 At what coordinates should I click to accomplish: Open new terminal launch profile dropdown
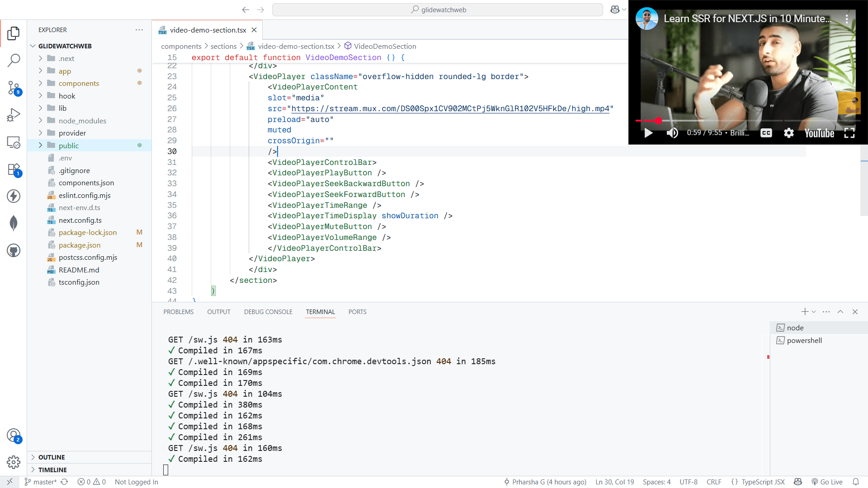[814, 312]
